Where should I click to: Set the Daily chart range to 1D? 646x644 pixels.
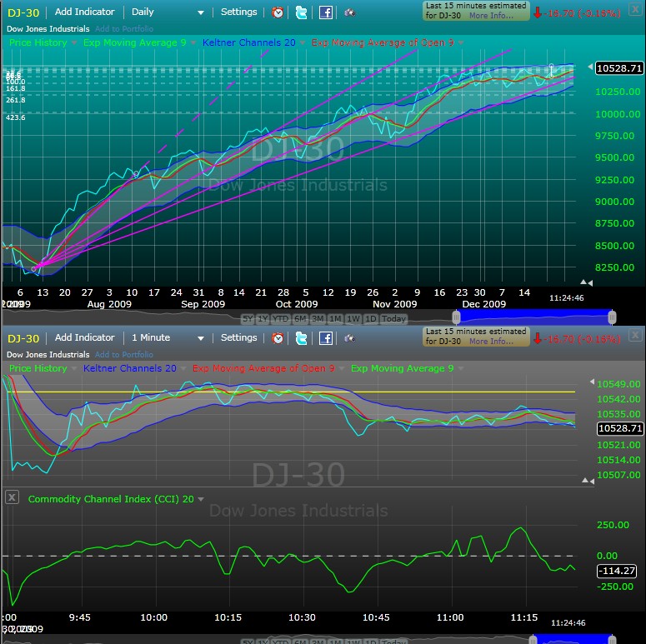click(371, 319)
